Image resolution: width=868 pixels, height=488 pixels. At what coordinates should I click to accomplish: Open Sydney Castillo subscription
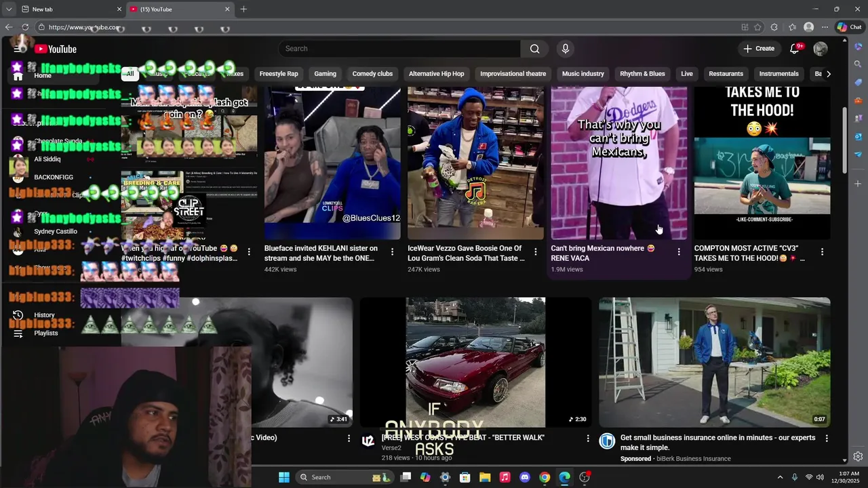click(56, 232)
